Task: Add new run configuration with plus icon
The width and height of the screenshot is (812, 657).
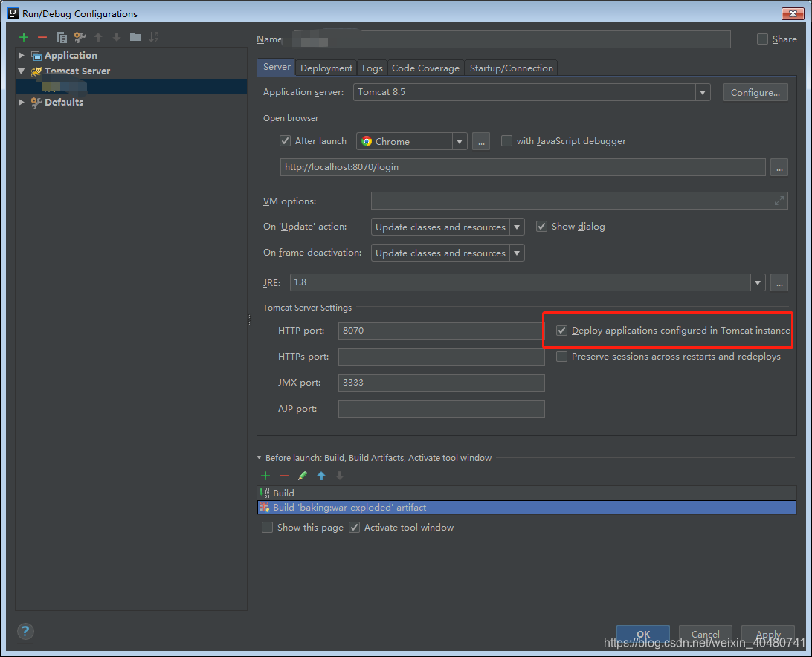Action: point(24,37)
